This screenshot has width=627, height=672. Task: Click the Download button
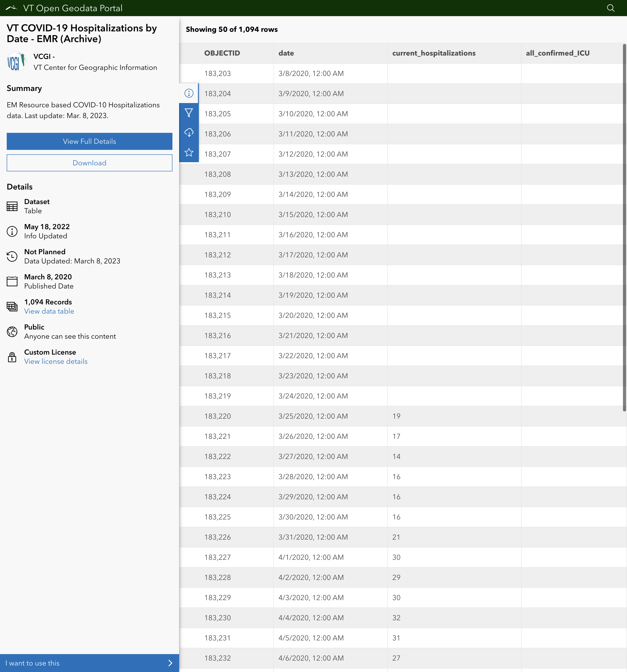[x=89, y=163]
